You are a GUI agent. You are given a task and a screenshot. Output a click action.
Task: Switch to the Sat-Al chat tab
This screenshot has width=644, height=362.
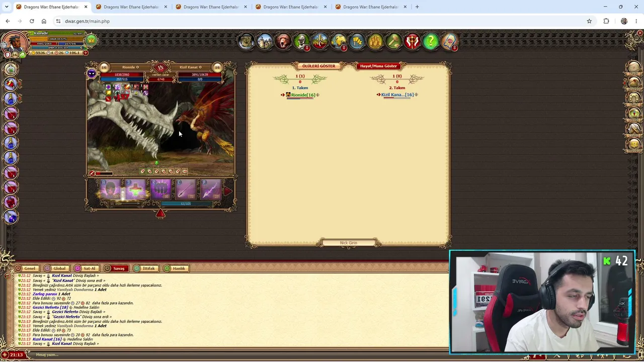86,268
